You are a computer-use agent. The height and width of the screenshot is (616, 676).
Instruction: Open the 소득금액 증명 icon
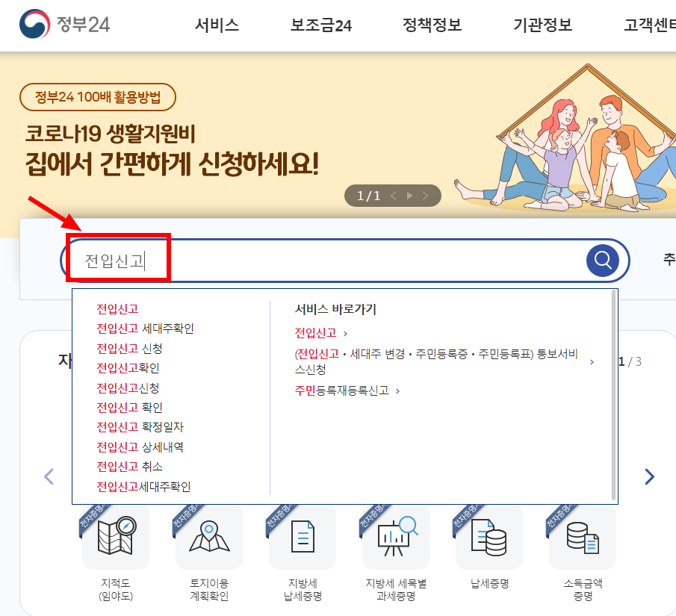583,536
